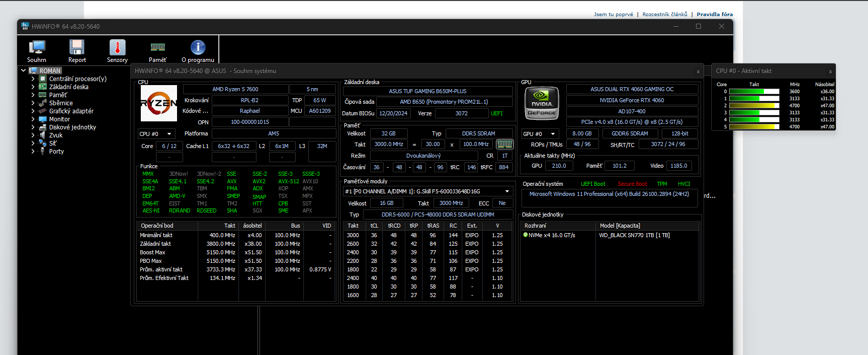868x355 pixels.
Task: Click the AMD Ryzen logo image
Action: 158,103
